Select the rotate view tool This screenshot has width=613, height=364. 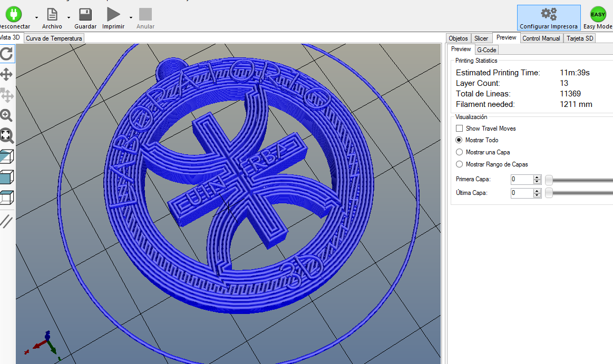[x=6, y=54]
